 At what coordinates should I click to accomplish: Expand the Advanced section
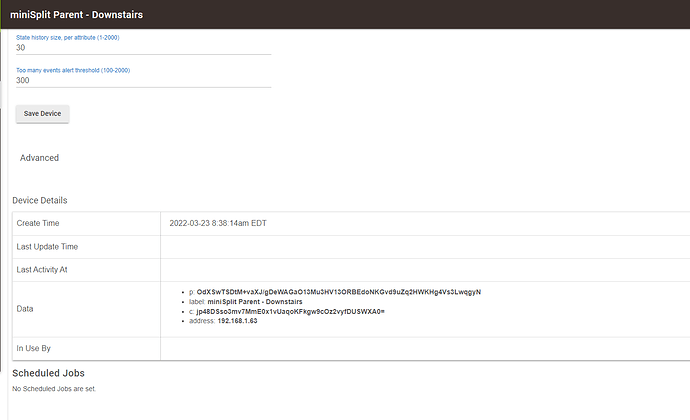click(39, 158)
